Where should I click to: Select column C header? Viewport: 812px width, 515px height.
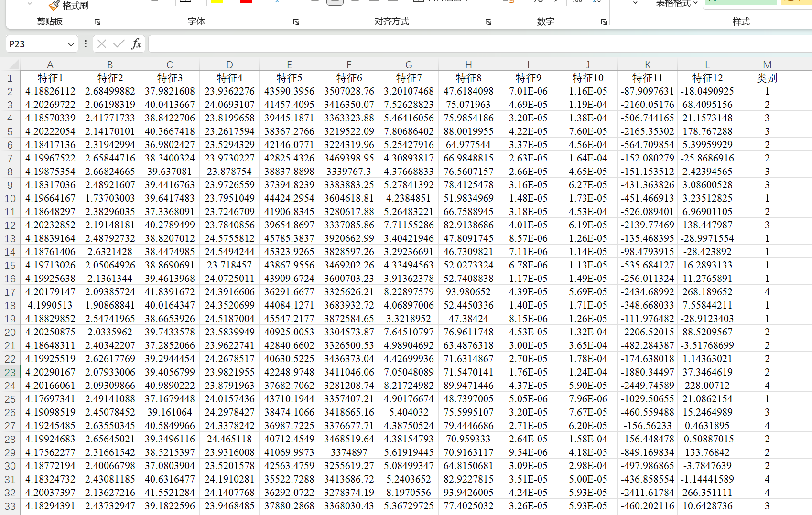click(x=170, y=65)
